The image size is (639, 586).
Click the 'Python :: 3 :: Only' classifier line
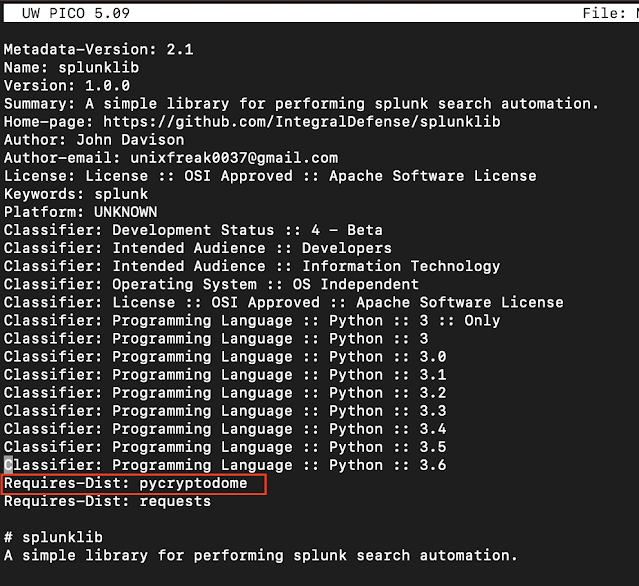(252, 320)
